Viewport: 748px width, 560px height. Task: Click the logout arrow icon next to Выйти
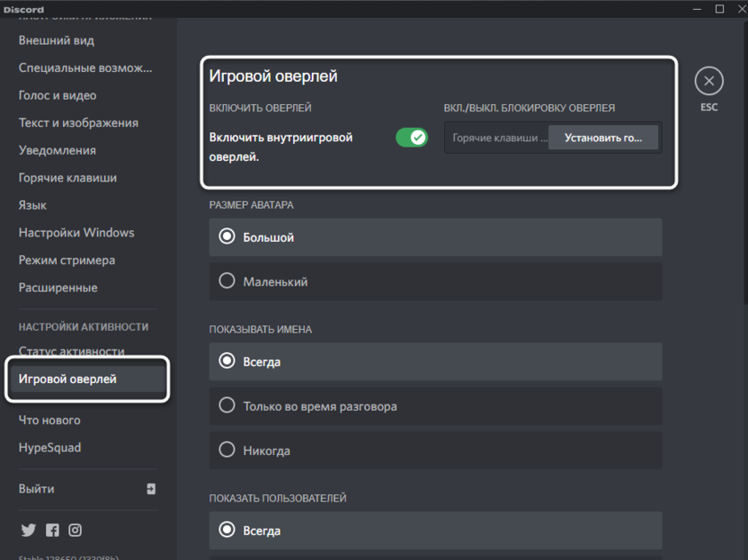pyautogui.click(x=151, y=489)
